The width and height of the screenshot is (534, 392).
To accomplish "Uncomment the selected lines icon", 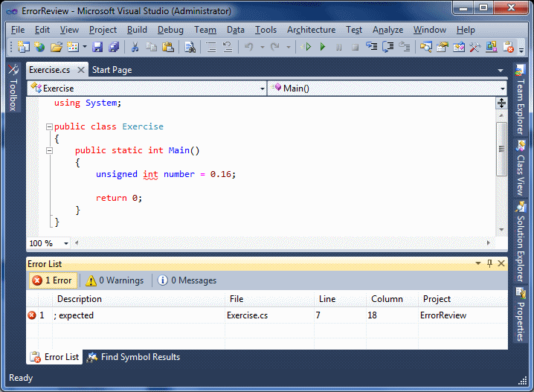I will tap(228, 47).
